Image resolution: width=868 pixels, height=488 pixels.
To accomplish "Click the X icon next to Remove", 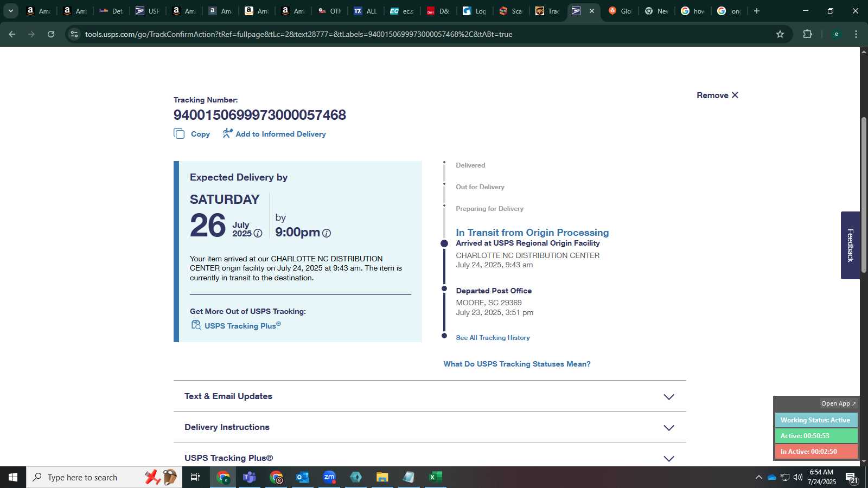I will (x=735, y=95).
